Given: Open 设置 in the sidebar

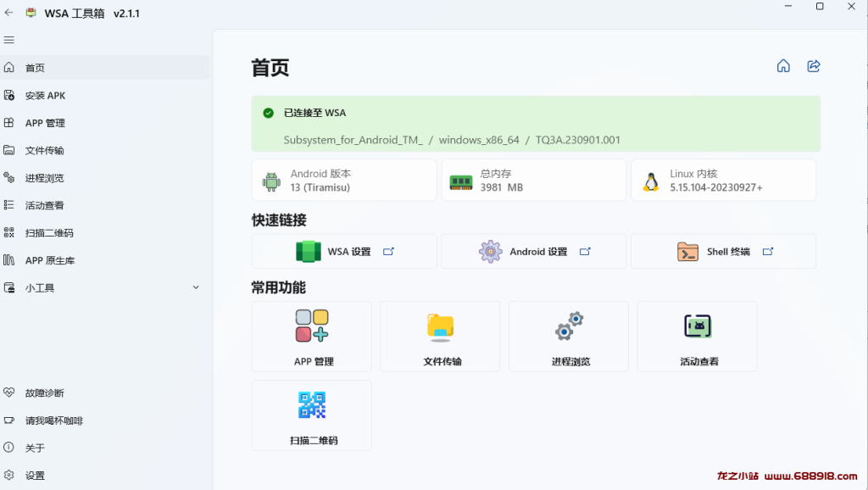Looking at the screenshot, I should tap(104, 476).
